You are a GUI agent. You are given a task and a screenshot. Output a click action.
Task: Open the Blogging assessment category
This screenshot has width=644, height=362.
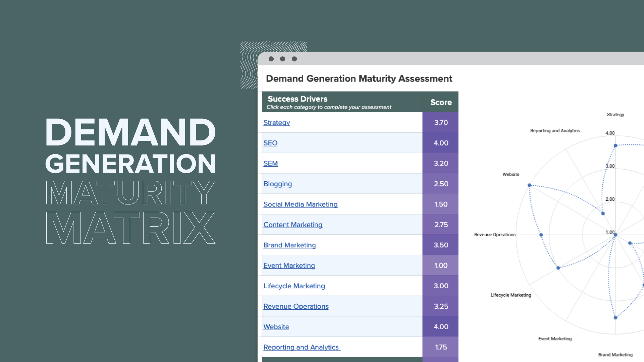click(x=277, y=184)
